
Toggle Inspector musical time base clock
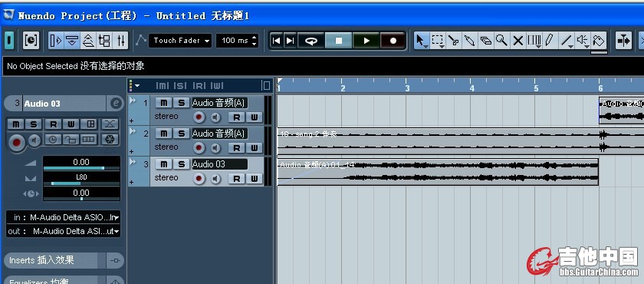53,140
